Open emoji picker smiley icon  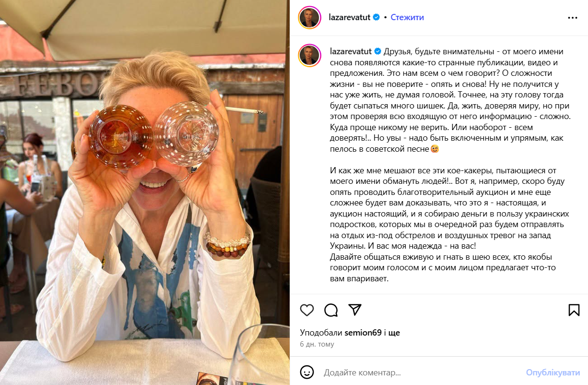[x=307, y=372]
